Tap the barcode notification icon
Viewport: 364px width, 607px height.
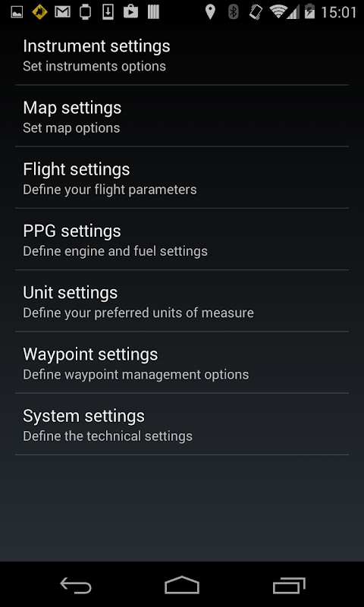tap(153, 12)
